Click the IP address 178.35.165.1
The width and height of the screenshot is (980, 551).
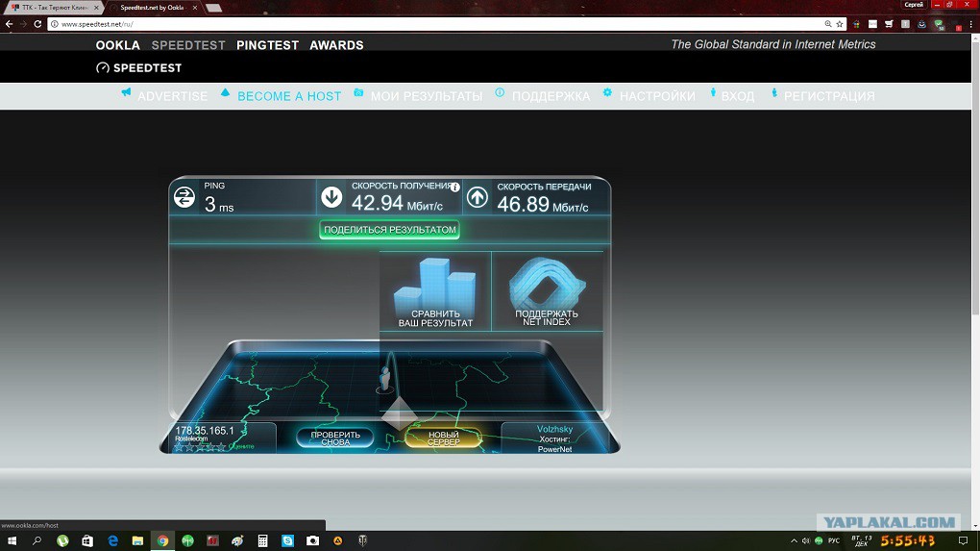[x=205, y=430]
